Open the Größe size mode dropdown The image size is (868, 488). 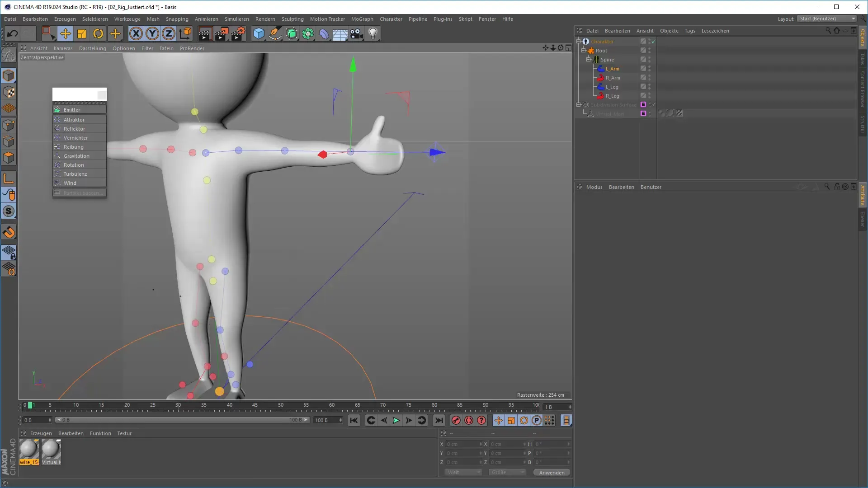[507, 472]
